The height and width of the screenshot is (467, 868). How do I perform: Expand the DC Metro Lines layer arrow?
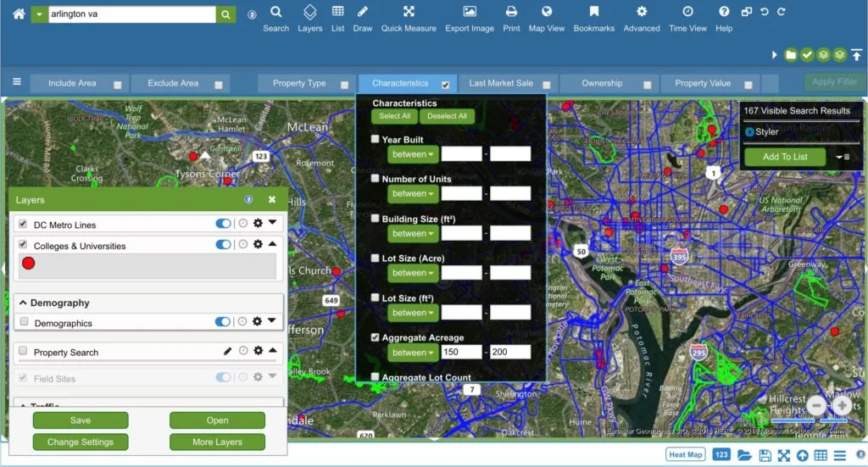(x=272, y=222)
